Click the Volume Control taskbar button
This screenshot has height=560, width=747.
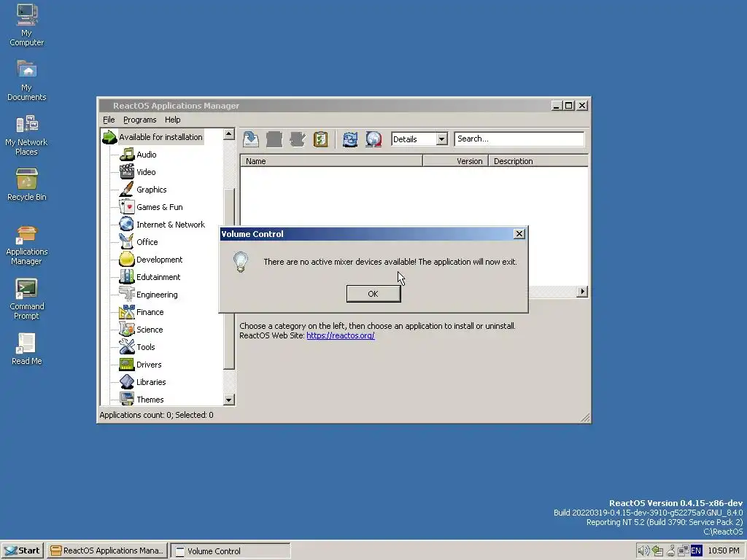(231, 551)
